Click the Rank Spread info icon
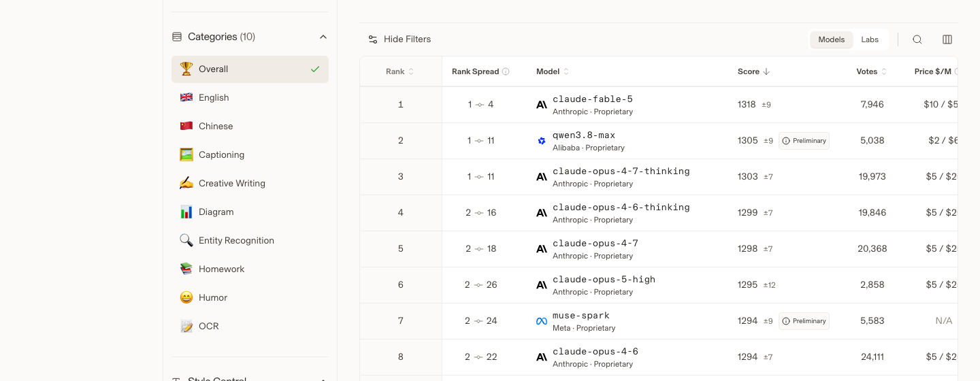980x381 pixels. pyautogui.click(x=506, y=71)
